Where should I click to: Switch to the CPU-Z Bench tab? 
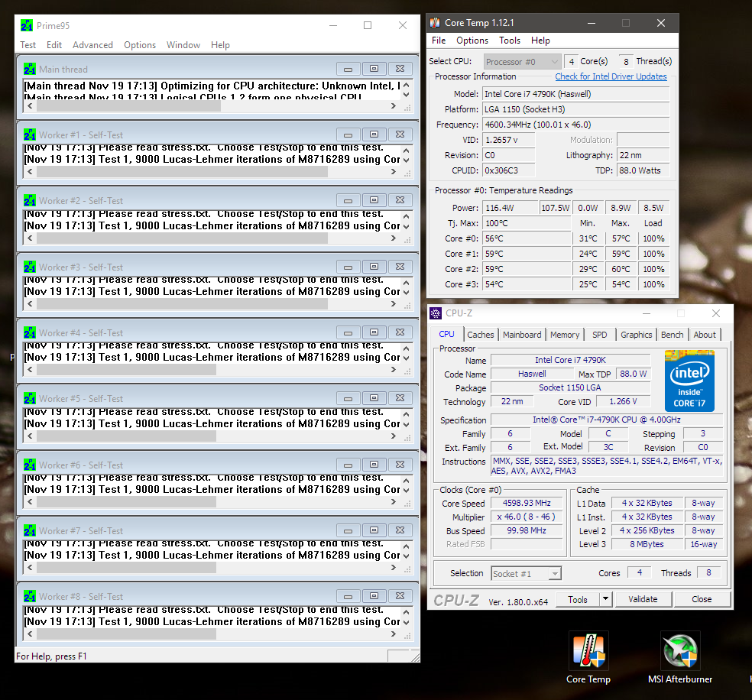tap(672, 335)
